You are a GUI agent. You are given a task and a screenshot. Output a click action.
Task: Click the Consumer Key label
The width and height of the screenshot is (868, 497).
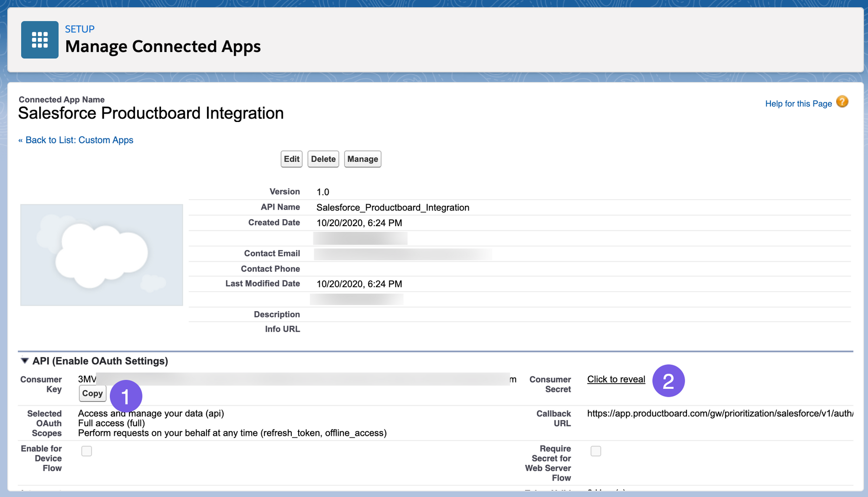coord(41,384)
